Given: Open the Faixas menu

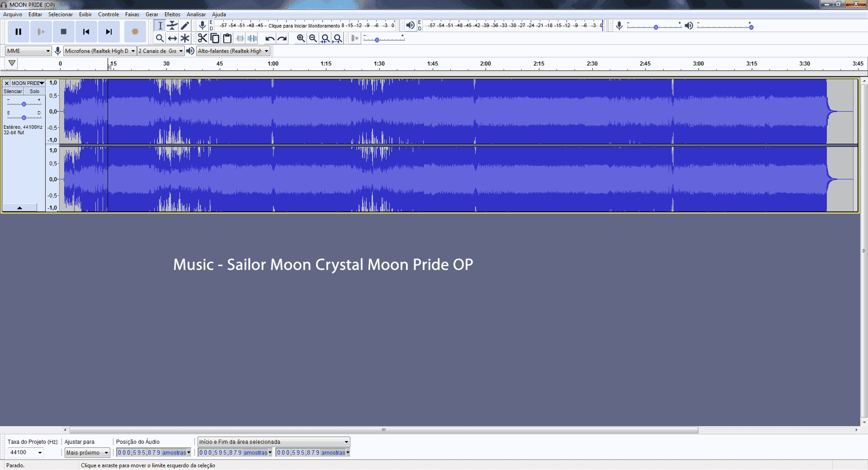Looking at the screenshot, I should coord(132,14).
